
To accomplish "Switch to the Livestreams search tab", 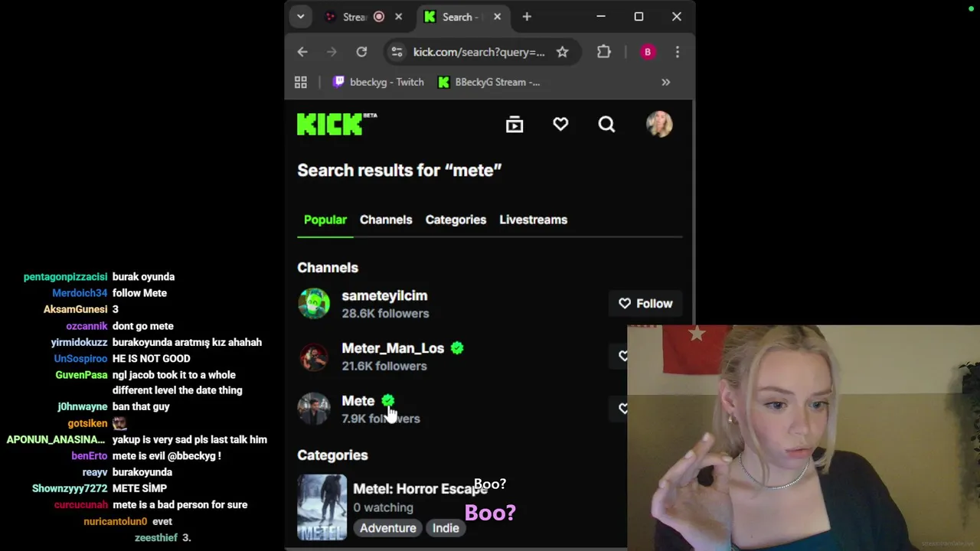I will point(534,220).
